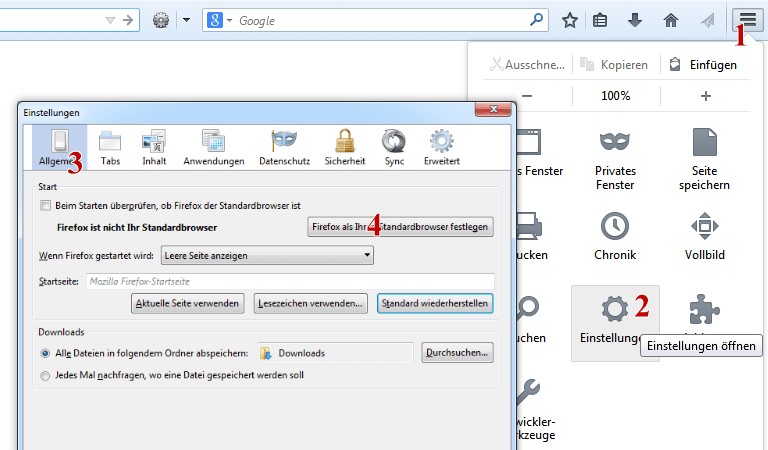Switch to Allgemein tab in Einstellungen
The height and width of the screenshot is (450, 768).
point(60,148)
